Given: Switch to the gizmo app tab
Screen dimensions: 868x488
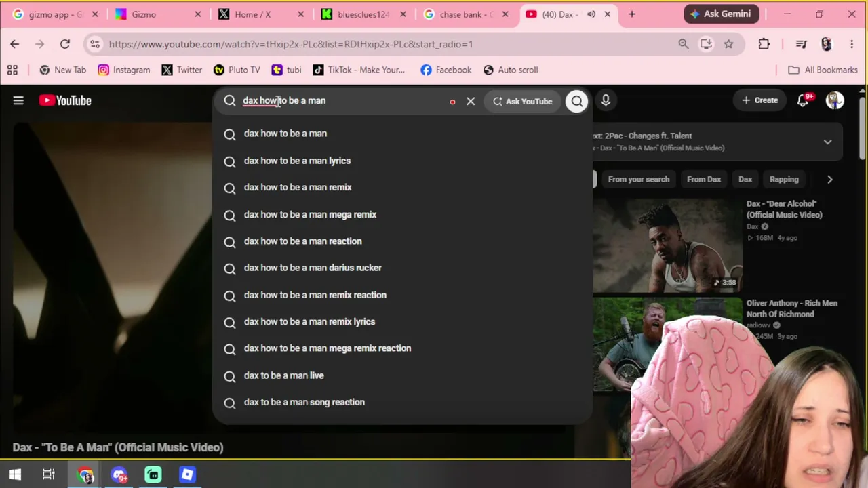Looking at the screenshot, I should pyautogui.click(x=56, y=14).
